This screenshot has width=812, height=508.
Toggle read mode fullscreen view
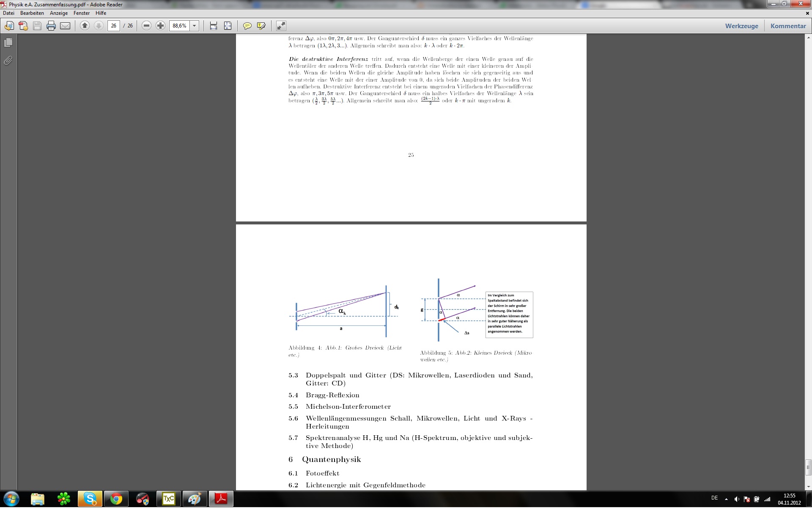tap(281, 26)
